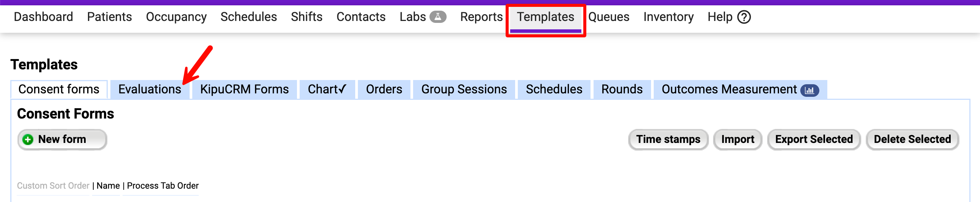Click the Time stamps button
The width and height of the screenshot is (980, 202).
click(x=668, y=139)
